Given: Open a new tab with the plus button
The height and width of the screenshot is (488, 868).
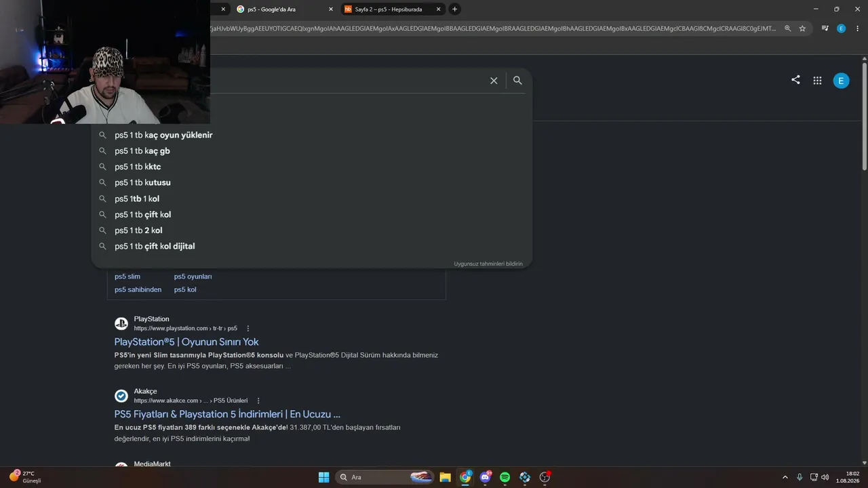Looking at the screenshot, I should click(454, 9).
